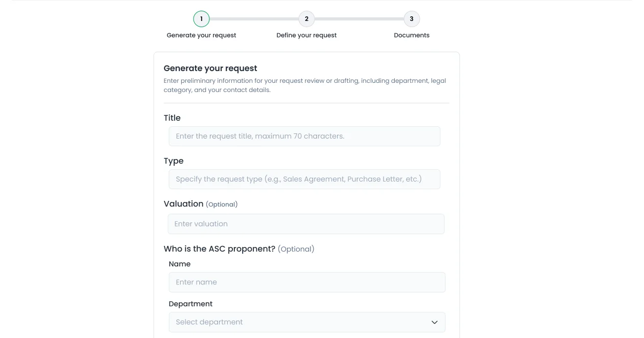Focus the Title input field
The height and width of the screenshot is (338, 644).
point(304,136)
